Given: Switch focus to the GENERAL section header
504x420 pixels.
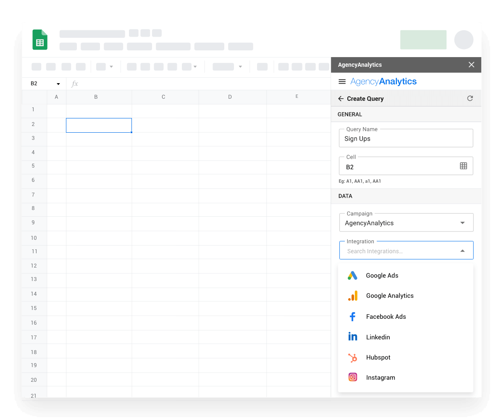Looking at the screenshot, I should point(349,114).
